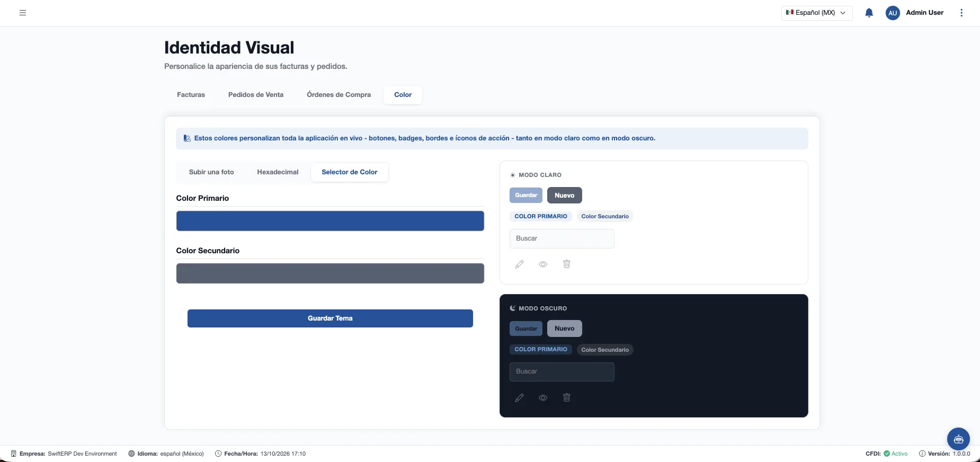Image resolution: width=980 pixels, height=462 pixels.
Task: Click pencil edit icon in Modo Claro
Action: [x=519, y=264]
